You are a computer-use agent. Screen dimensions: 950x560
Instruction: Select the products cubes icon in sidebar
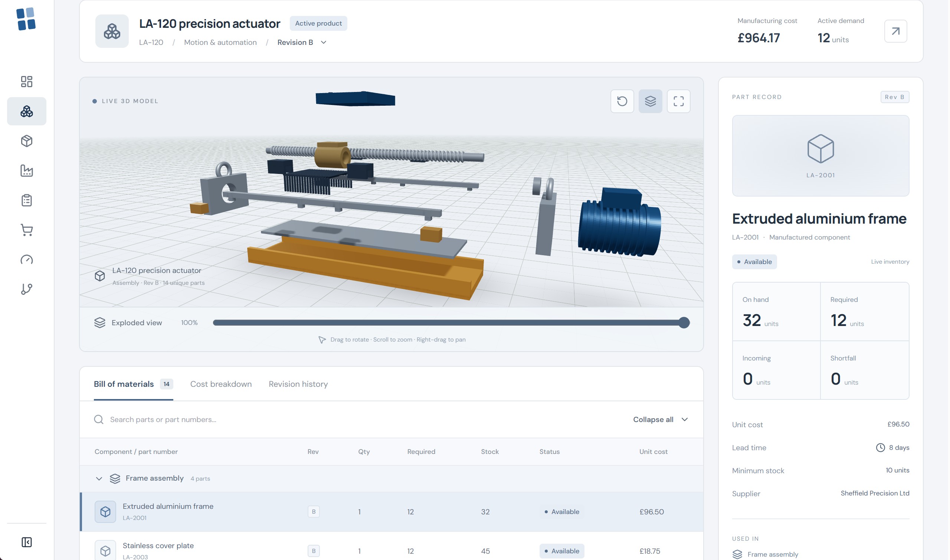click(26, 111)
